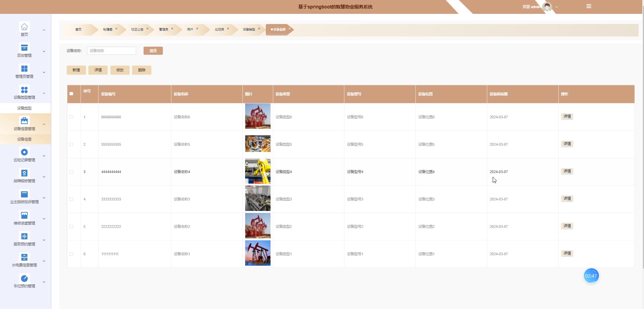Screen dimensions: 644x309
Task: Check the row with 4444444444
Action: click(71, 172)
